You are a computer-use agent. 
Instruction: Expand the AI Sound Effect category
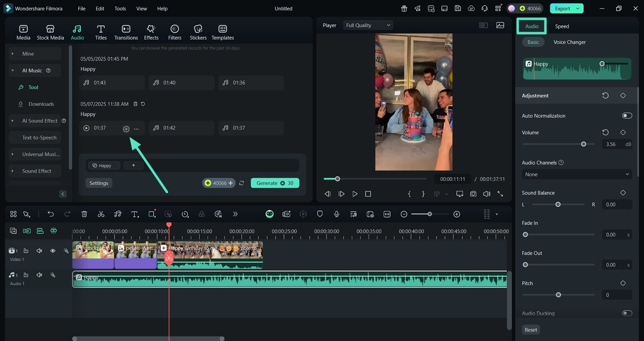(x=13, y=121)
